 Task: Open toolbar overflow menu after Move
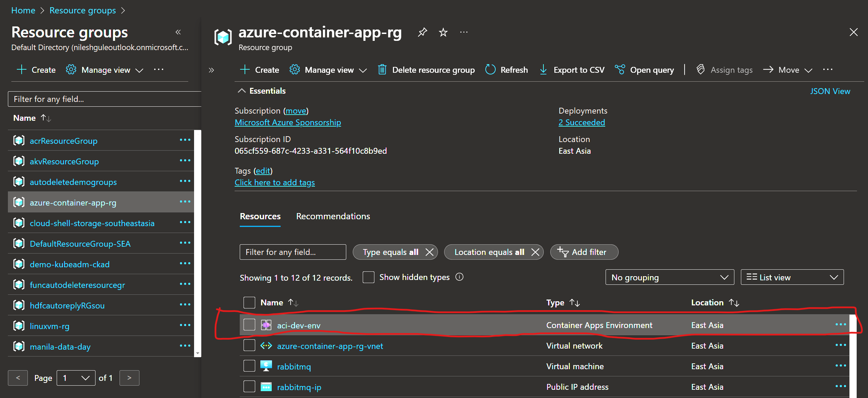[x=828, y=70]
